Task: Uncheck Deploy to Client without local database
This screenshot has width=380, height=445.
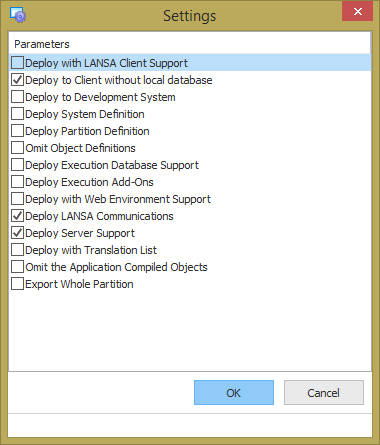Action: coord(17,79)
